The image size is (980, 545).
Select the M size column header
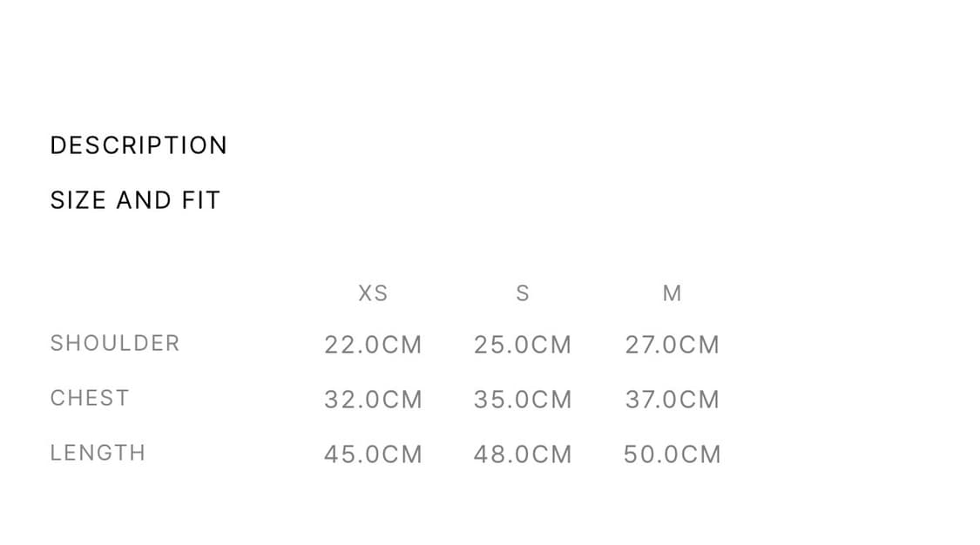click(672, 293)
